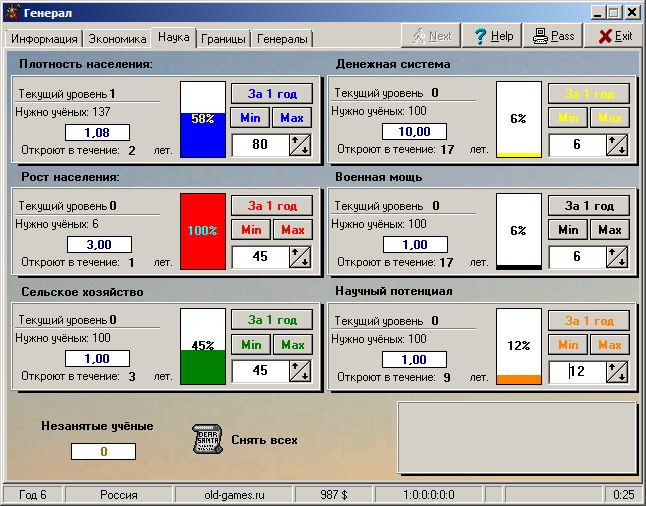This screenshot has height=506, width=646.
Task: Set Min scientists for Плотность населения
Action: 250,118
